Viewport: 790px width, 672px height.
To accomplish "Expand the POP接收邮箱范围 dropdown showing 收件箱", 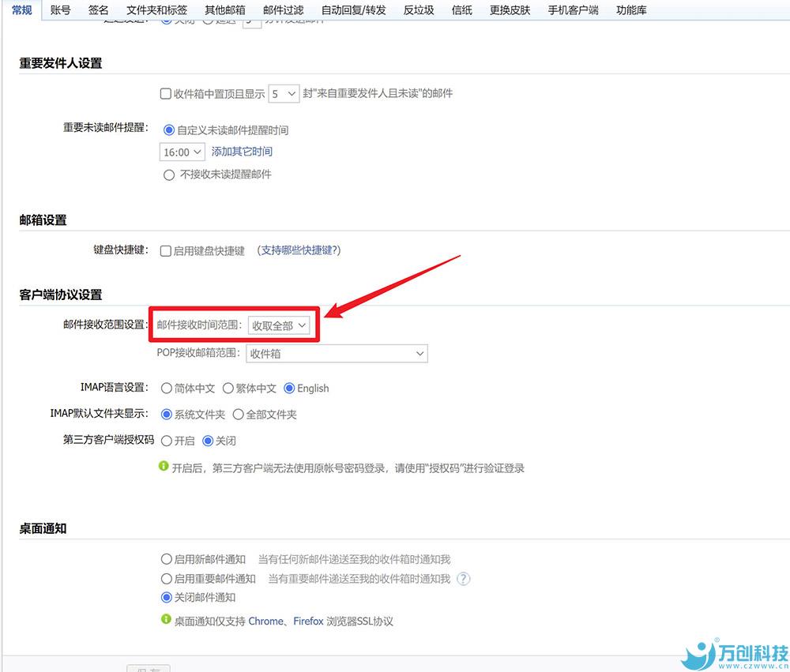I will (x=337, y=354).
